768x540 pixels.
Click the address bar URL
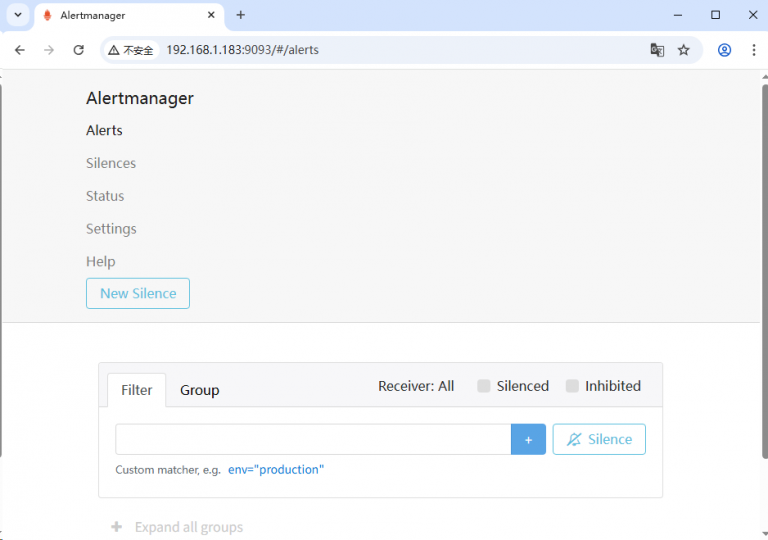point(242,50)
